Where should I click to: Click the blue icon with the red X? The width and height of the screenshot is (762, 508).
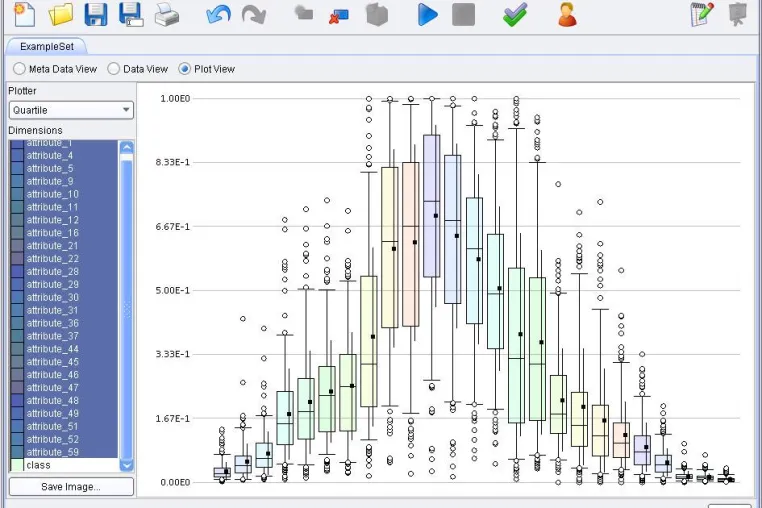click(x=339, y=16)
